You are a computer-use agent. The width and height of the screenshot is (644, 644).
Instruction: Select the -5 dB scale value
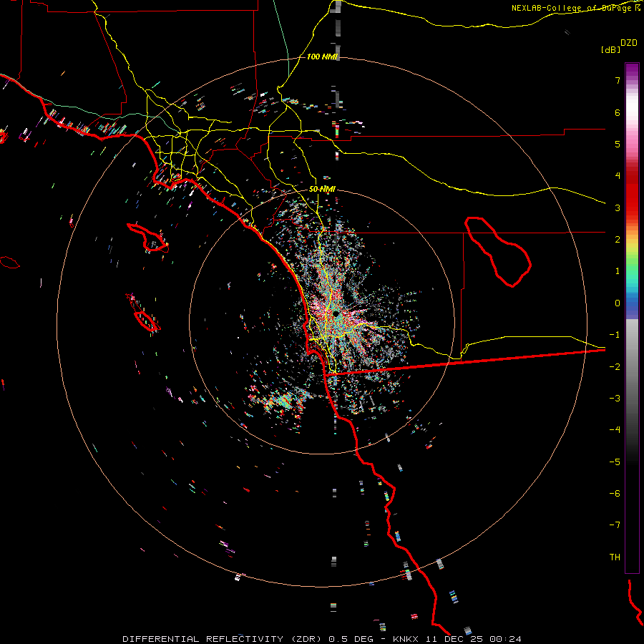click(615, 462)
